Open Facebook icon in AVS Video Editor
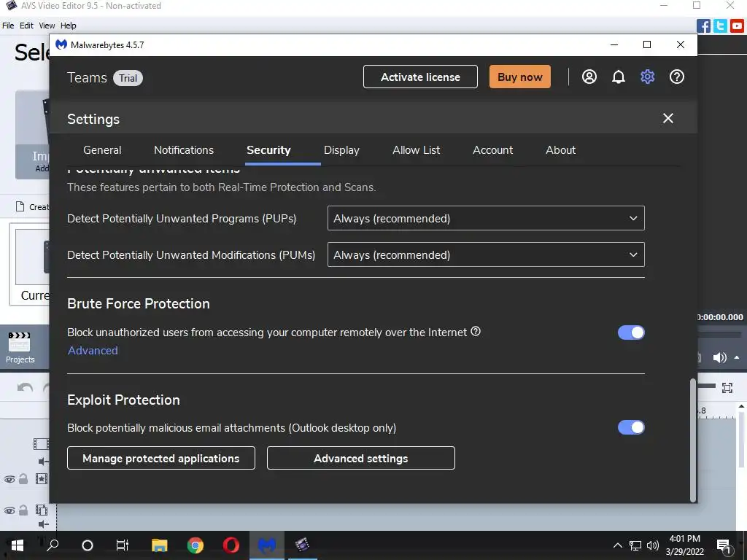Screen dimensions: 747x560 click(703, 26)
